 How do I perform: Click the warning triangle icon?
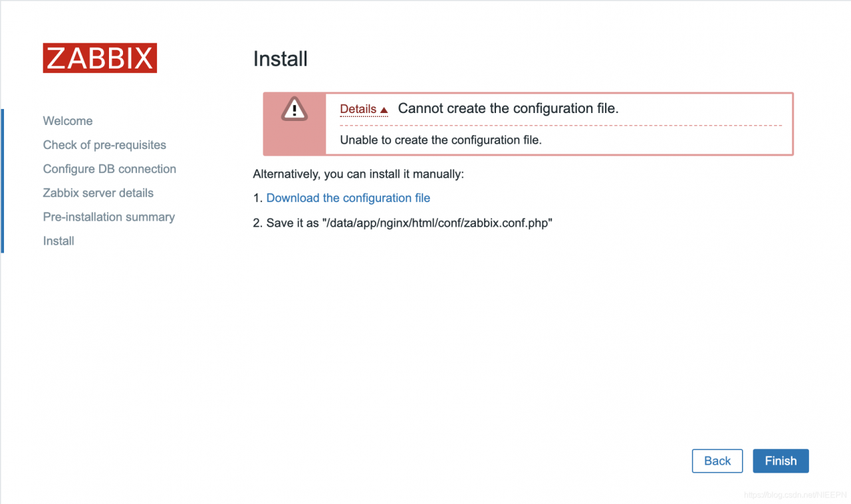click(294, 108)
